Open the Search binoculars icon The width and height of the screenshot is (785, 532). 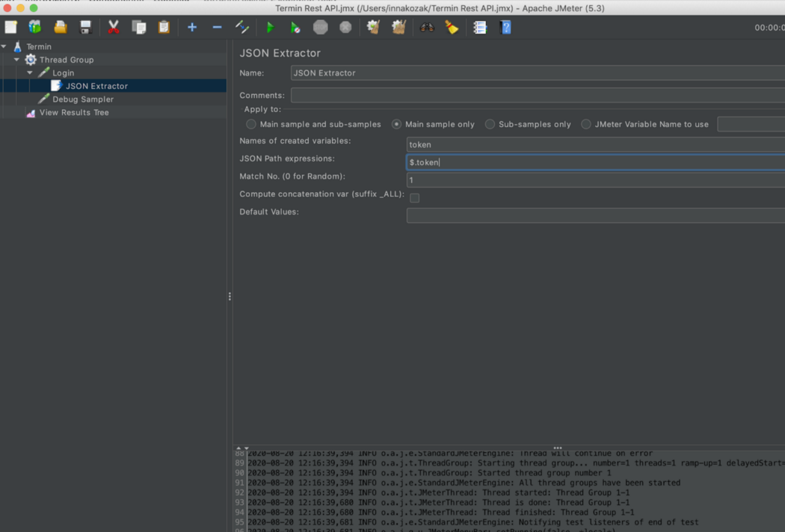[x=427, y=28]
